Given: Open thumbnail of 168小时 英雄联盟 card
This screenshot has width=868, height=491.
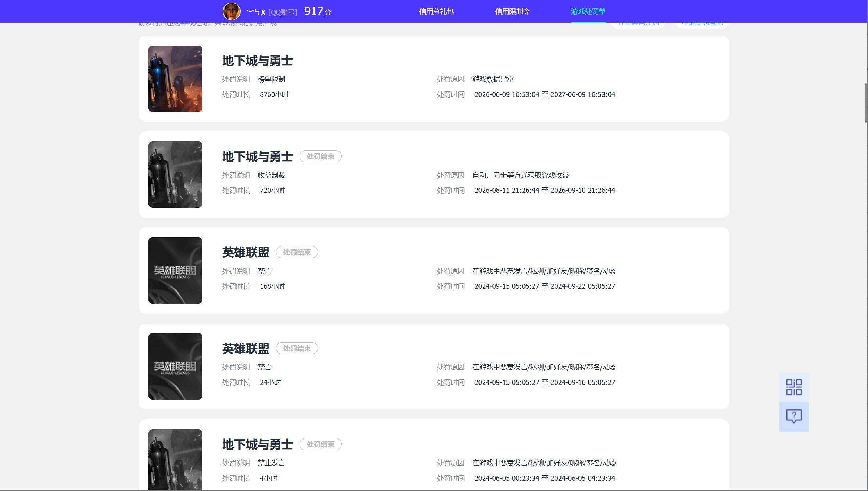Looking at the screenshot, I should [175, 270].
